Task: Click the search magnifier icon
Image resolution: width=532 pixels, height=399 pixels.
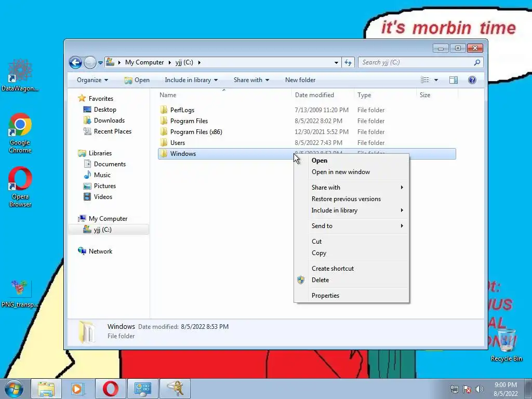Action: pos(477,62)
